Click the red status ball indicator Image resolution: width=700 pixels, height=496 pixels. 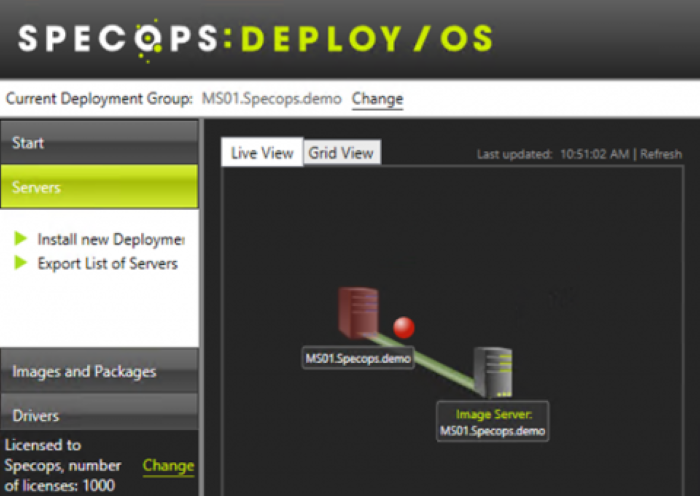[404, 327]
